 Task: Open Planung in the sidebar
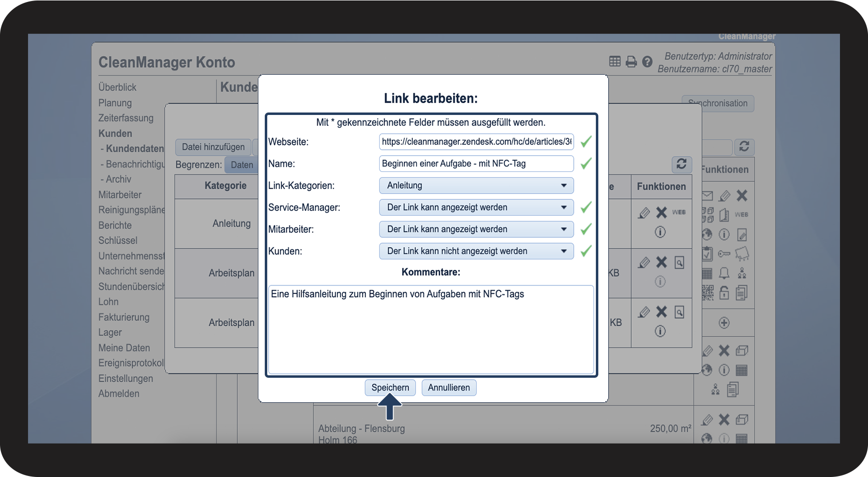(x=115, y=103)
